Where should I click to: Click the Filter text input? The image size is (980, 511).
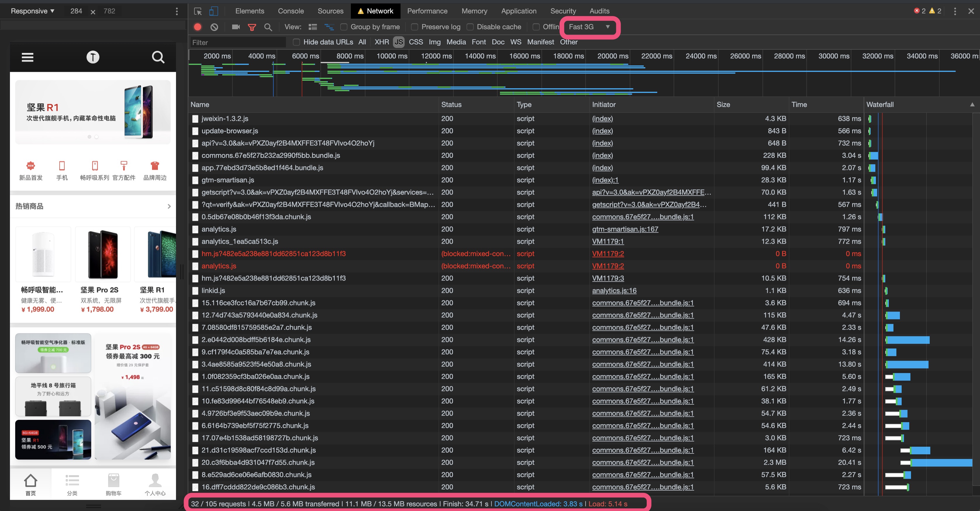(x=238, y=42)
